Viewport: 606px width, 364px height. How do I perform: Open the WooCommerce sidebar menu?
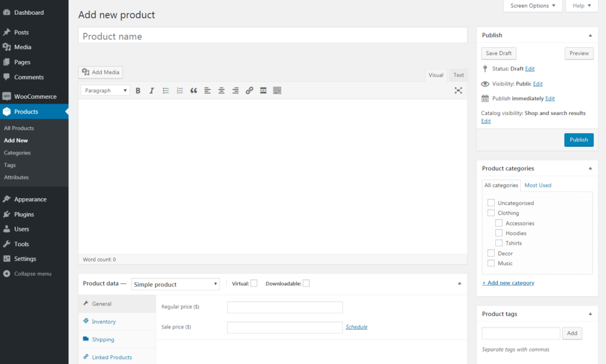[34, 96]
